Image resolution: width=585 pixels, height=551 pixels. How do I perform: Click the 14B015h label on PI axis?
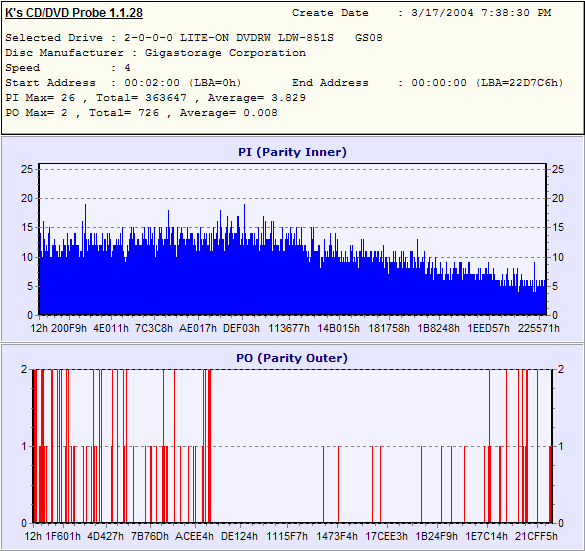pos(338,328)
